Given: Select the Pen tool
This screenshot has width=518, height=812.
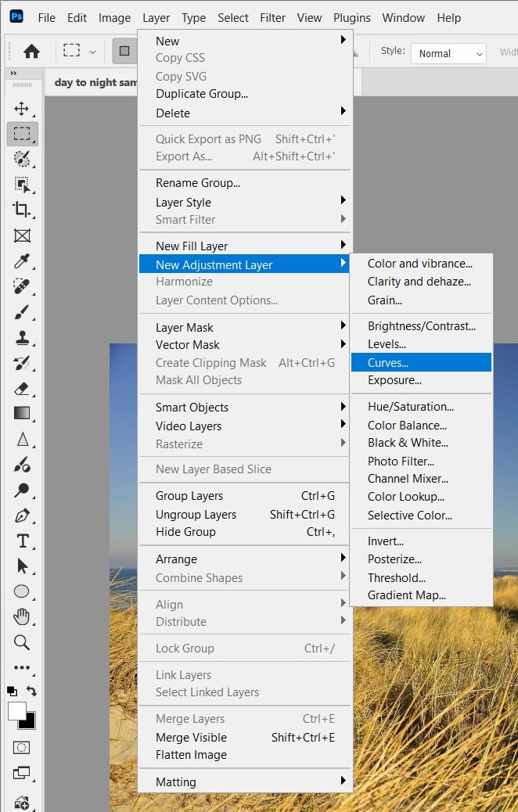Looking at the screenshot, I should coord(22,516).
